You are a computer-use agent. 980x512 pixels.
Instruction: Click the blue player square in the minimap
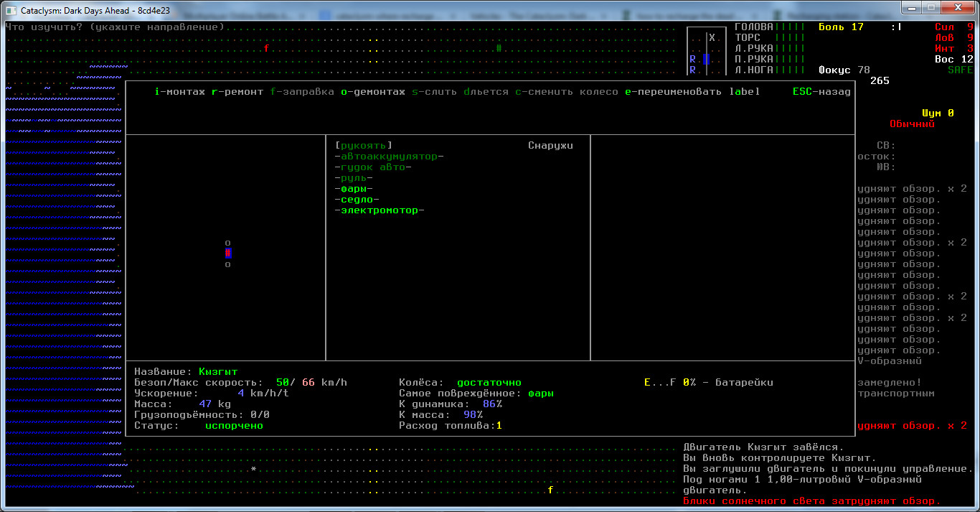(x=706, y=59)
